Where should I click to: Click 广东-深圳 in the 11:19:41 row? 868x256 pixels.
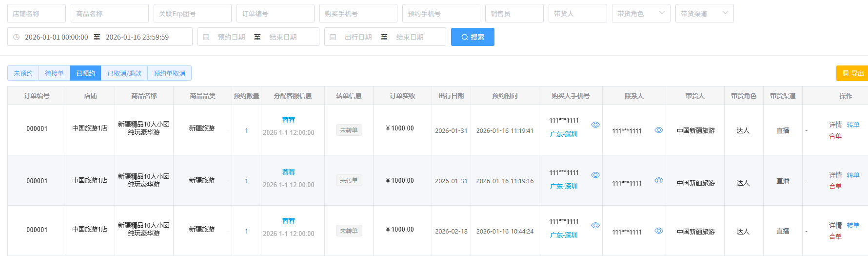tap(564, 134)
